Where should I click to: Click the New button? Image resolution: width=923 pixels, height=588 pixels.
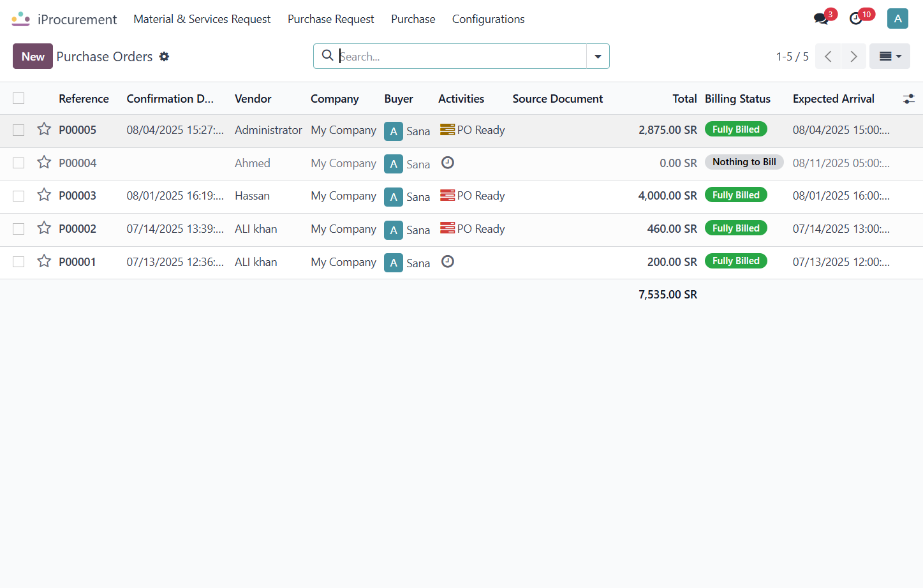point(33,56)
